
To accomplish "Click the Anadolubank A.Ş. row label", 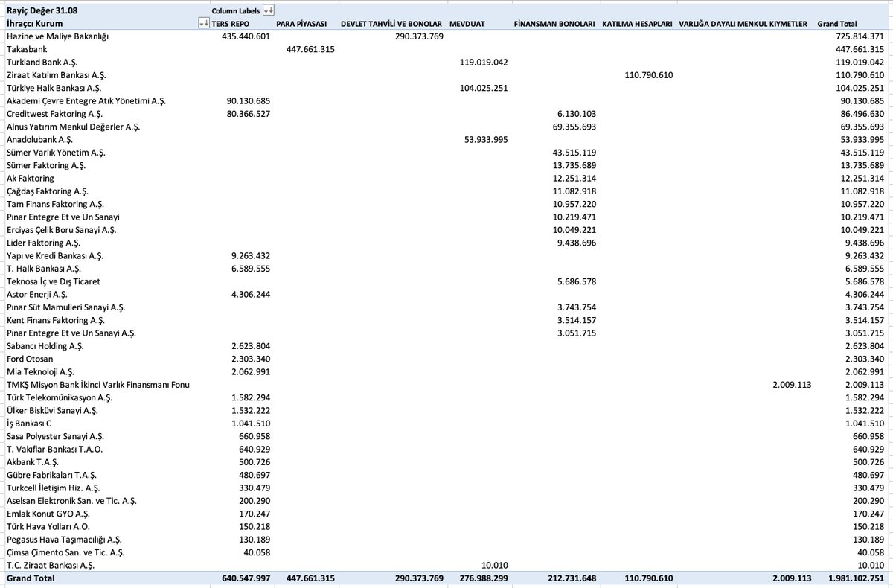I will pos(39,139).
